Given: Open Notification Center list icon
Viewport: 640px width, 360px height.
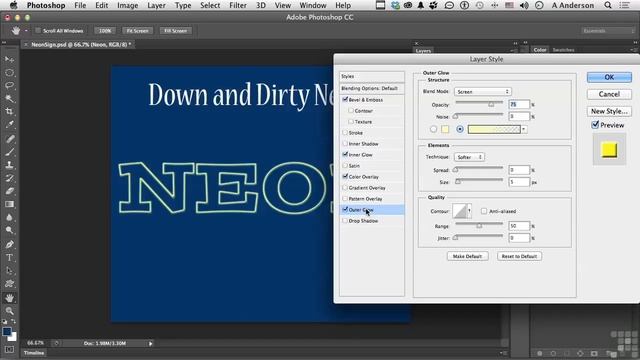Looking at the screenshot, I should tap(624, 5).
